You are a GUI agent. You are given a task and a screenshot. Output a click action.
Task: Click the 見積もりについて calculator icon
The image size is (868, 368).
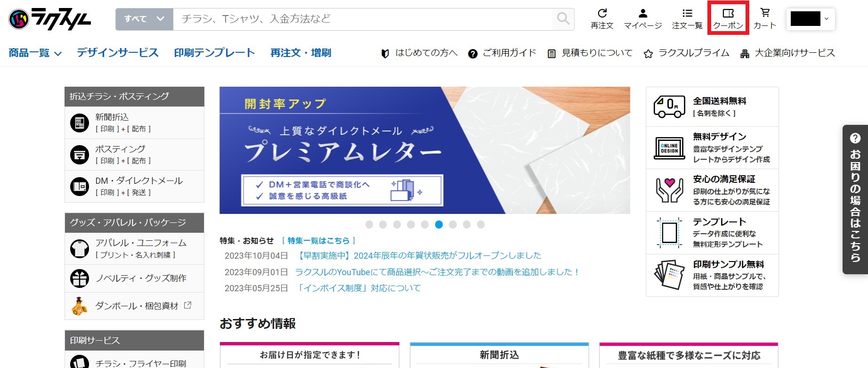tap(552, 54)
